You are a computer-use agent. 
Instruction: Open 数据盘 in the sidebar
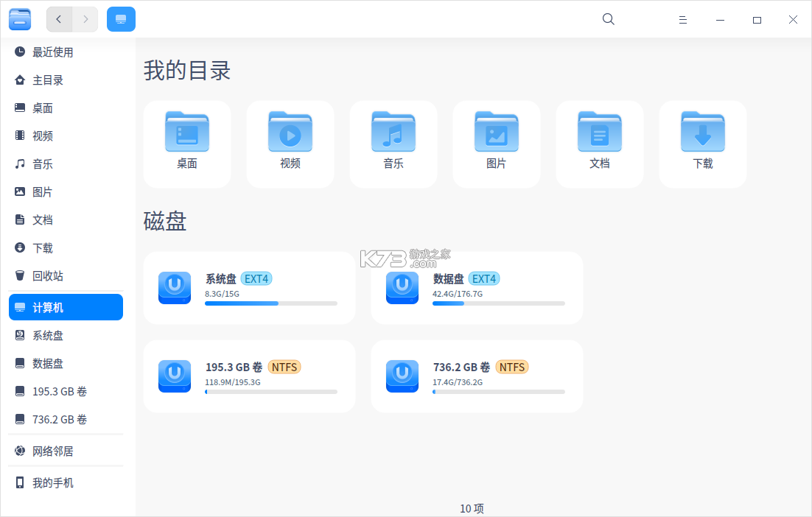coord(66,363)
